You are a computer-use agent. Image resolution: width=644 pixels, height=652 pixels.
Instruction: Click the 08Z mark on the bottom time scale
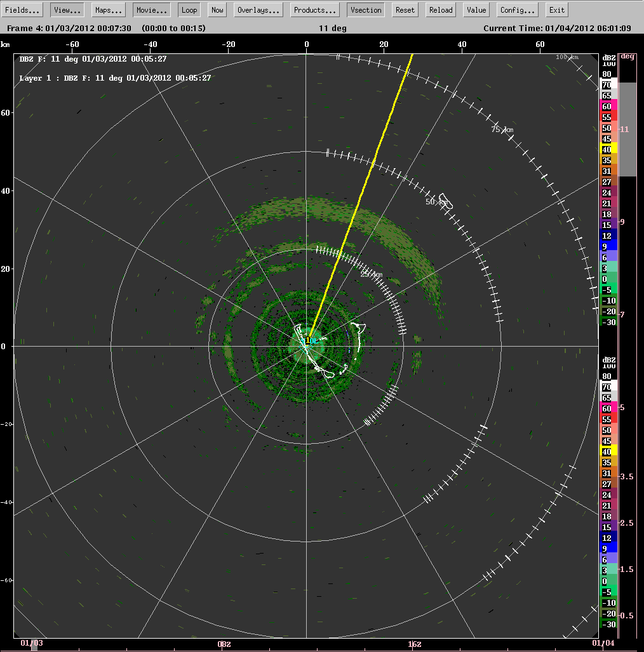224,644
